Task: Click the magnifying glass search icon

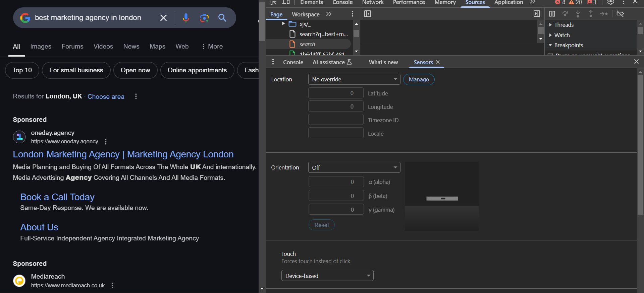Action: pyautogui.click(x=222, y=18)
